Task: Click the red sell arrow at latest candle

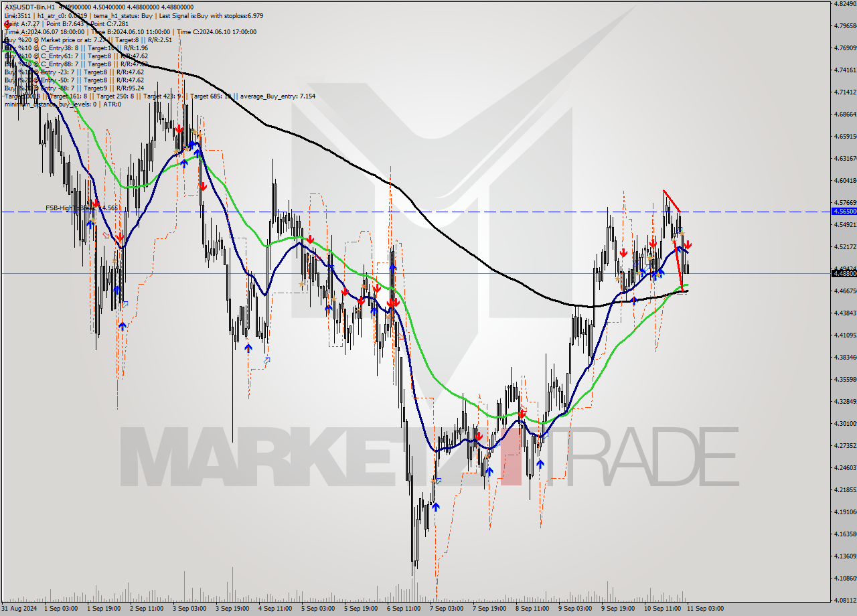Action: point(688,245)
